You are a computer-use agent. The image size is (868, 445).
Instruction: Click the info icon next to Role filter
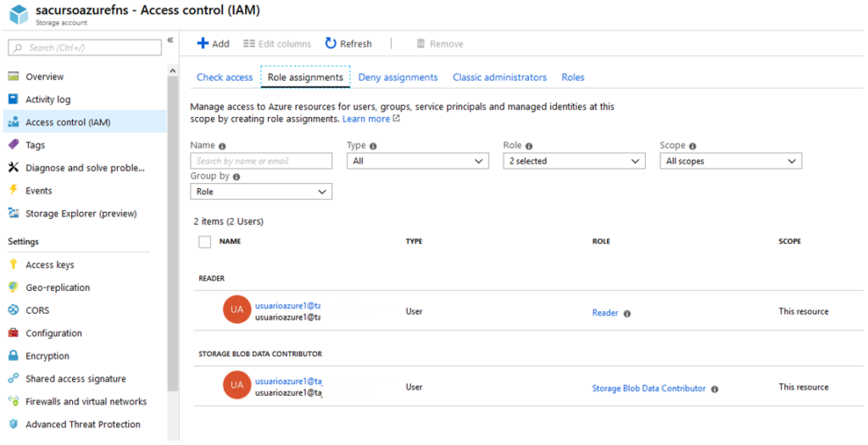[x=529, y=146]
